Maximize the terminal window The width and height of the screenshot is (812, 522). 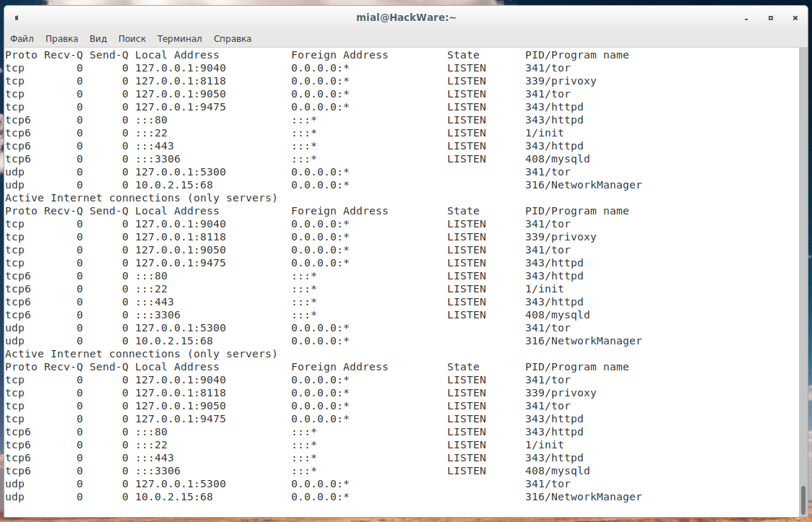[771, 17]
